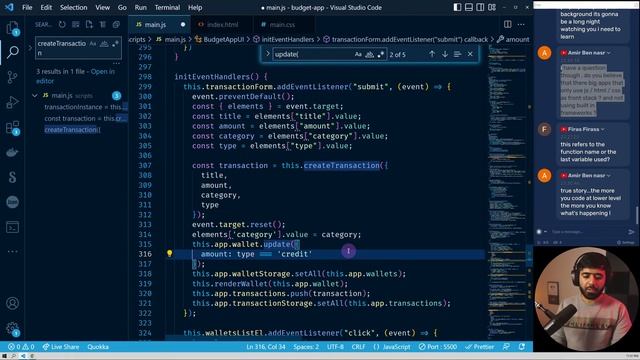Open the Extensions view
Viewport: 640px width, 360px height.
point(13,127)
